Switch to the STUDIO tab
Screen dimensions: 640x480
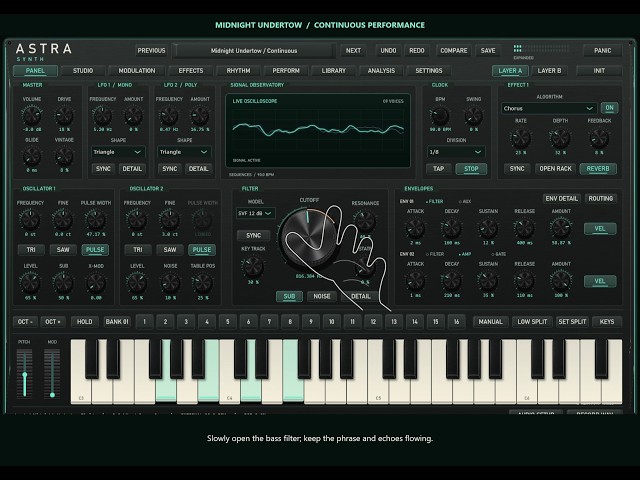coord(83,71)
